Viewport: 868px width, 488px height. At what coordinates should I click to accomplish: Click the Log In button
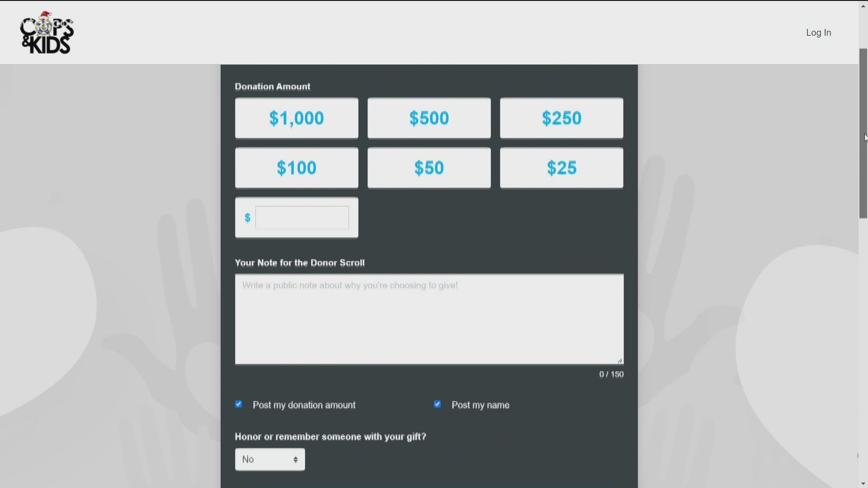pos(819,32)
